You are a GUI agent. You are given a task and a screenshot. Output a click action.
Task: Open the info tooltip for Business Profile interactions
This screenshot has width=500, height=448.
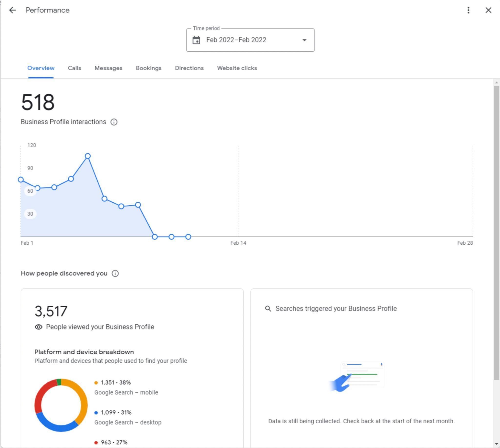click(x=114, y=122)
